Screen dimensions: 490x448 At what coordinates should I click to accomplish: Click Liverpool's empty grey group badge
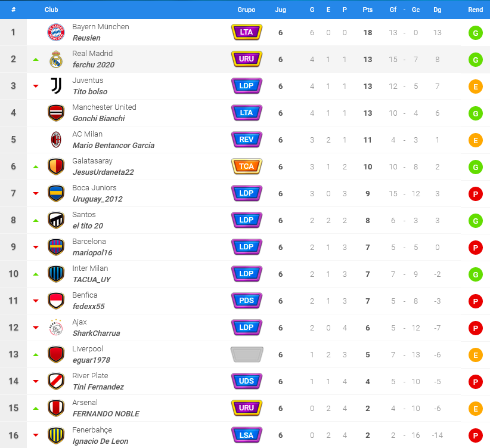pos(247,354)
